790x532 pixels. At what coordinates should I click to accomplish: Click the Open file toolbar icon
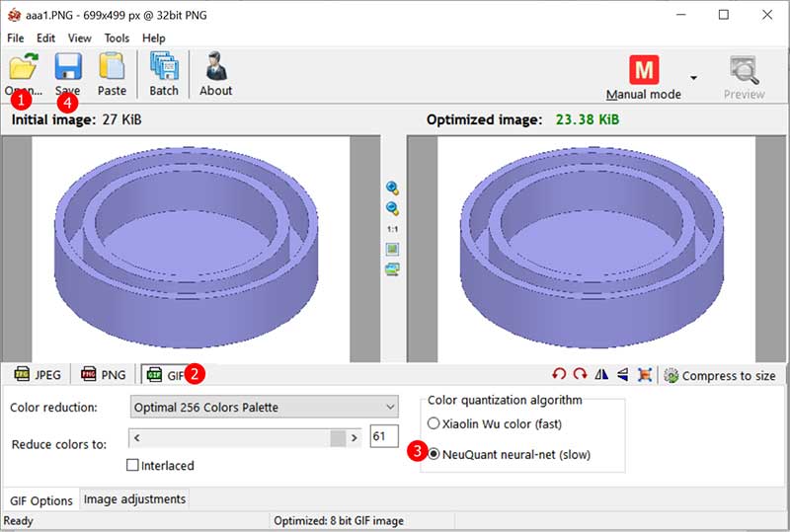point(22,68)
